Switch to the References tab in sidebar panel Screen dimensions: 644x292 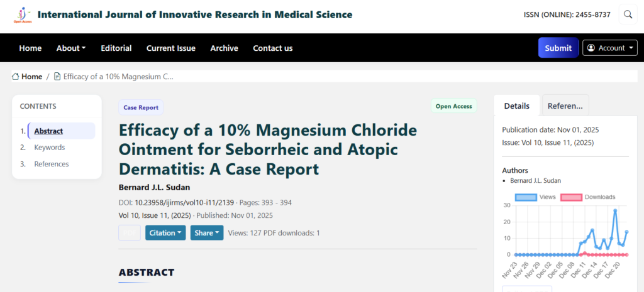point(565,106)
